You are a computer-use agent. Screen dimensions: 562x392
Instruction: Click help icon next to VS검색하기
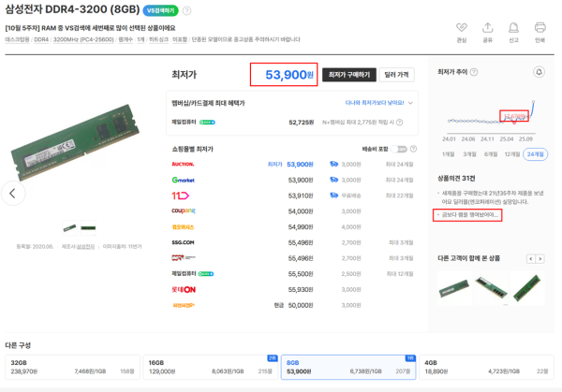pyautogui.click(x=187, y=11)
